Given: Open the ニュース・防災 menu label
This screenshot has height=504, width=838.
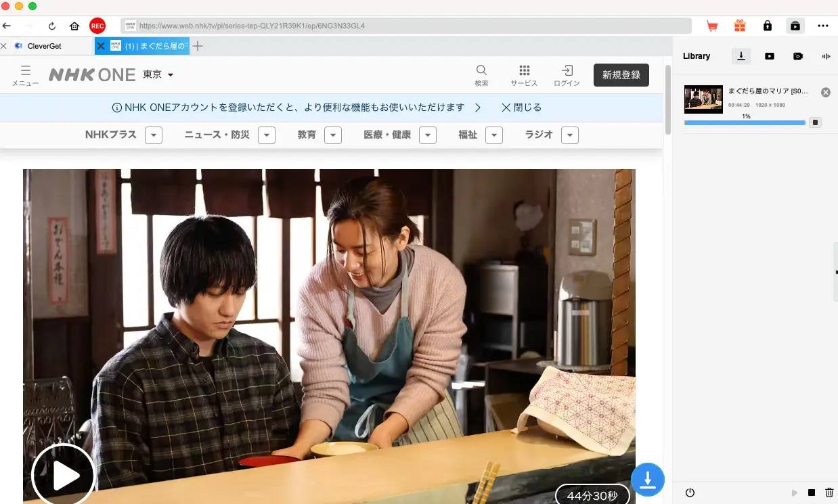Looking at the screenshot, I should [217, 135].
